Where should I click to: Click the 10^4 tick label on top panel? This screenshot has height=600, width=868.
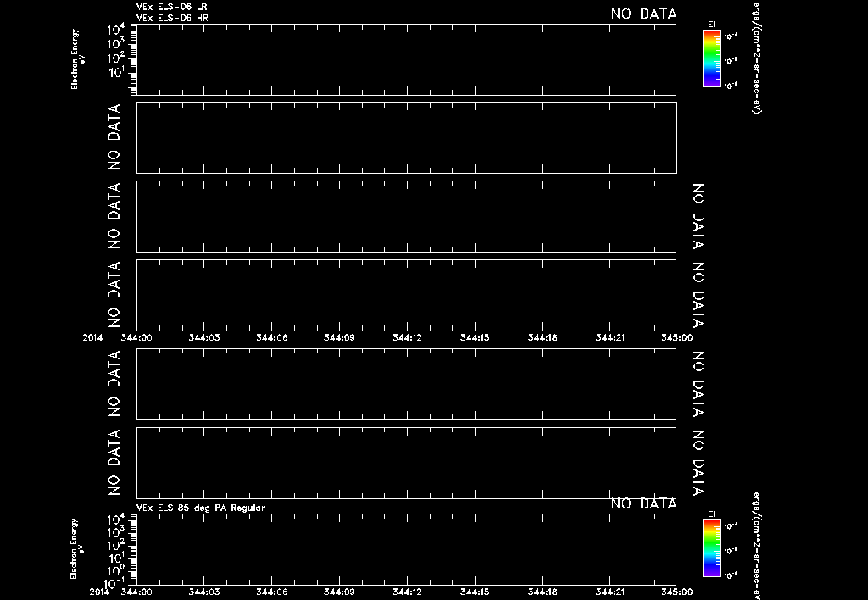point(115,30)
